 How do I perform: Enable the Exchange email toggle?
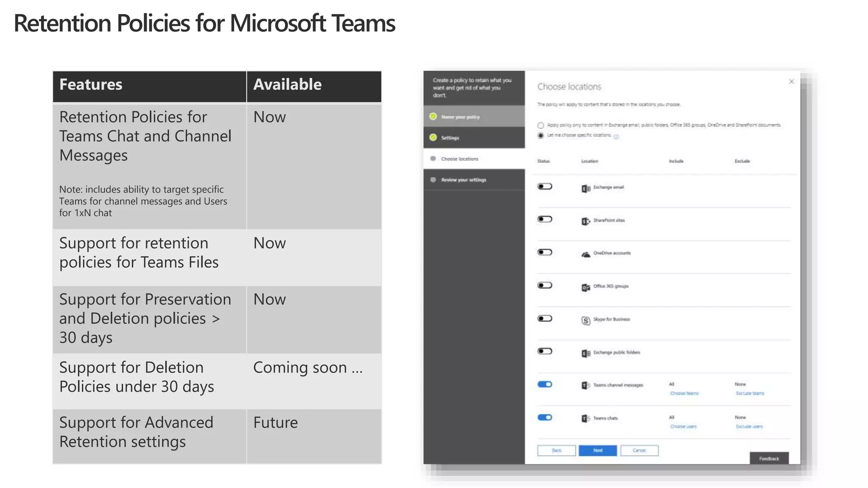[x=545, y=186]
